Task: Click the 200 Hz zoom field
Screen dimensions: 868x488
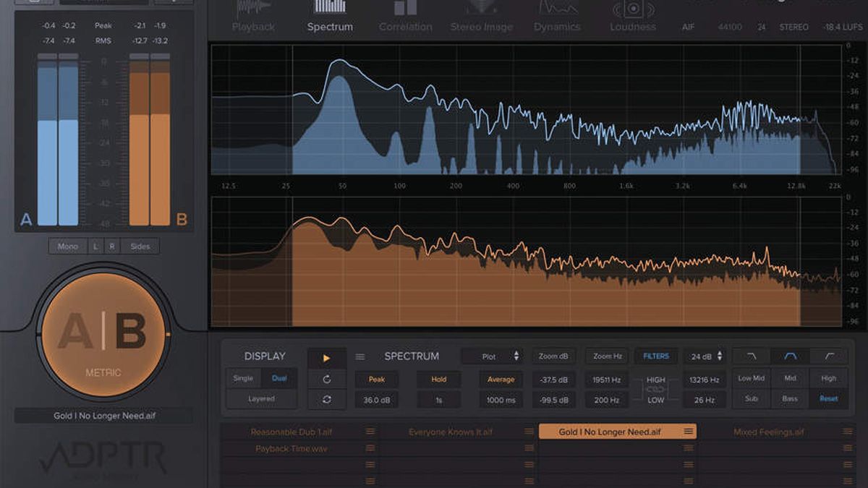Action: 608,399
